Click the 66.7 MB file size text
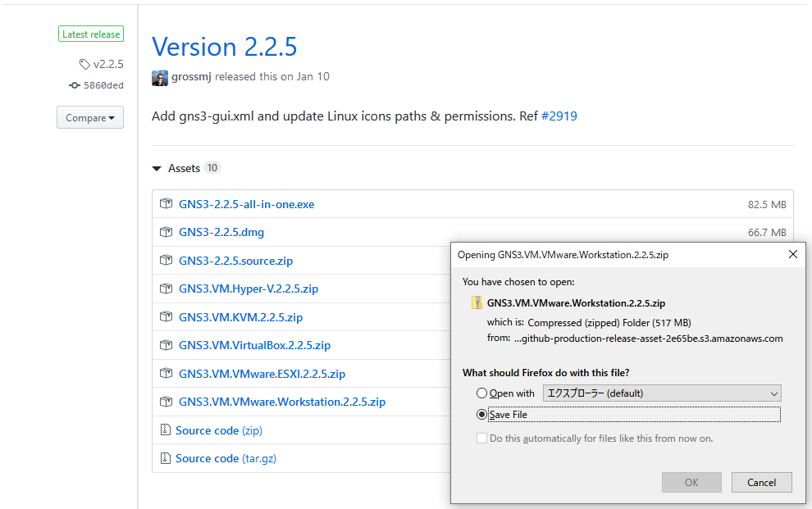The image size is (812, 509). 767,232
